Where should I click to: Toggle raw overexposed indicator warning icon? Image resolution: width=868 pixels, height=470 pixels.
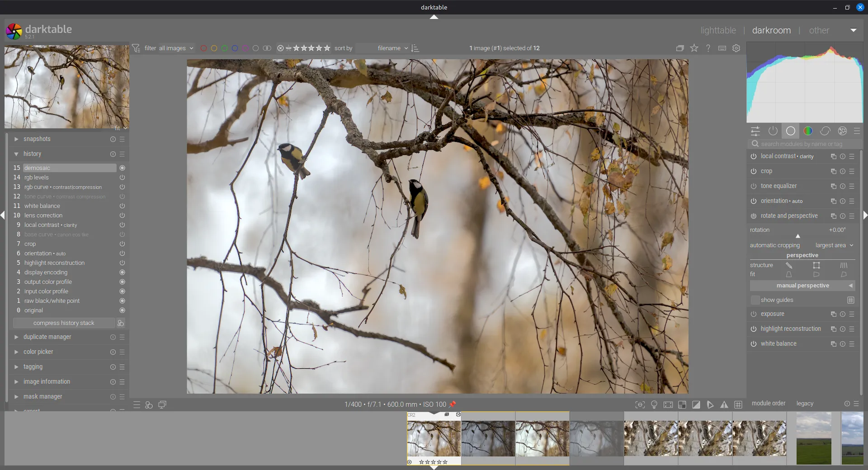682,405
